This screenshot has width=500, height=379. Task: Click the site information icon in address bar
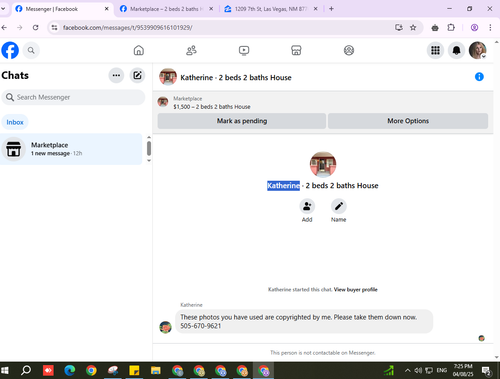[54, 28]
